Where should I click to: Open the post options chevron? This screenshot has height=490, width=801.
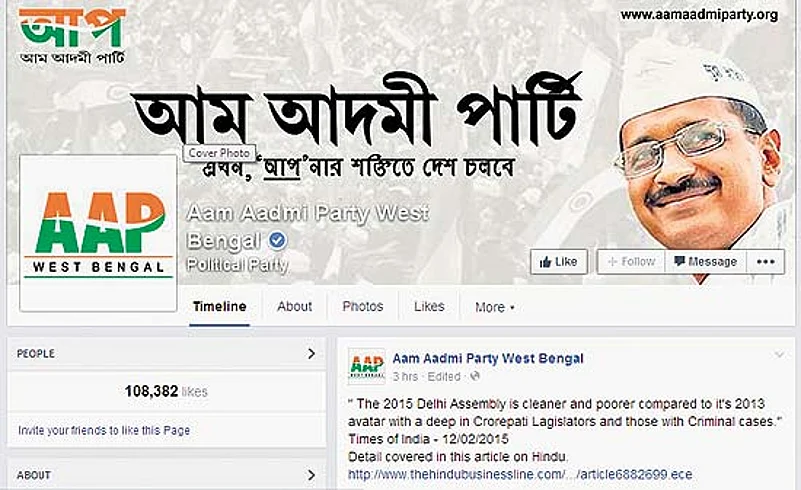779,354
